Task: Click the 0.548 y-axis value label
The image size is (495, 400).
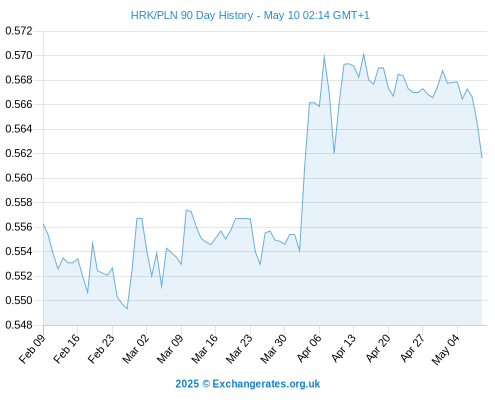Action: (x=19, y=325)
